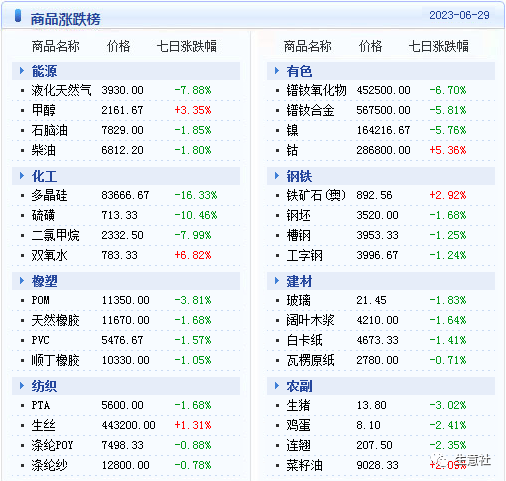Expand the 能源 category arrow

point(22,71)
